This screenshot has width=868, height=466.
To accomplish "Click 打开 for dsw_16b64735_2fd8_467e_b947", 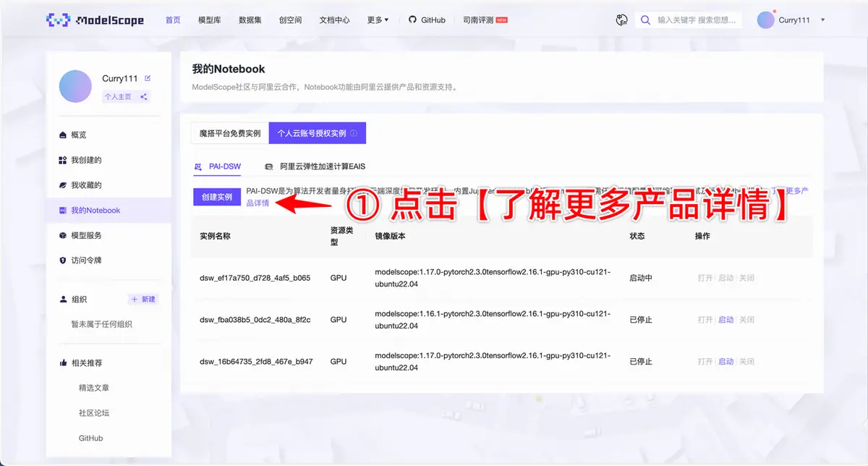I will click(x=705, y=362).
